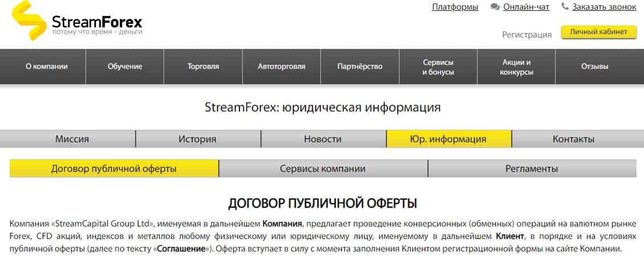Select the Юр. информация tab
This screenshot has width=644, height=264.
coord(448,139)
